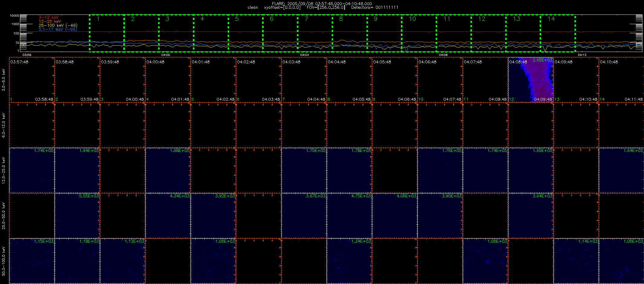Click interval marker 3 in the light curve
Image resolution: width=644 pixels, height=284 pixels.
point(168,19)
